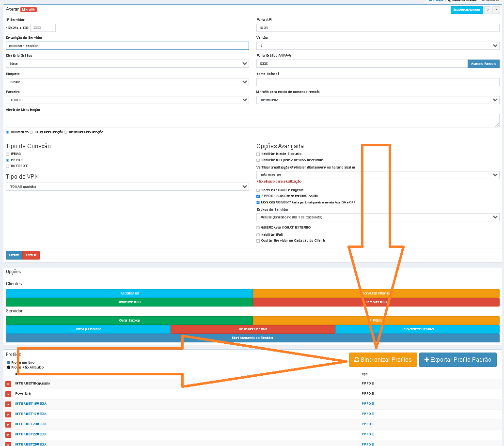Select the Ativar Manutenção radio option
The width and height of the screenshot is (504, 446).
click(31, 132)
